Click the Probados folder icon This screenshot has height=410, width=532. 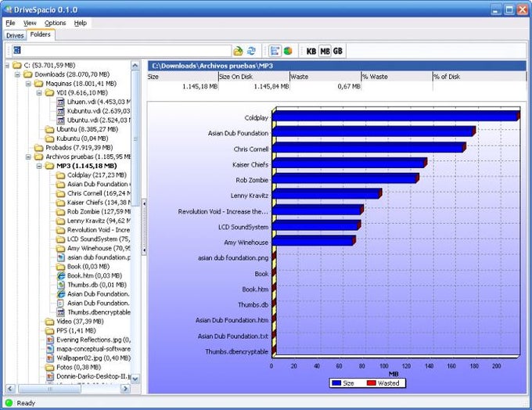pos(39,148)
